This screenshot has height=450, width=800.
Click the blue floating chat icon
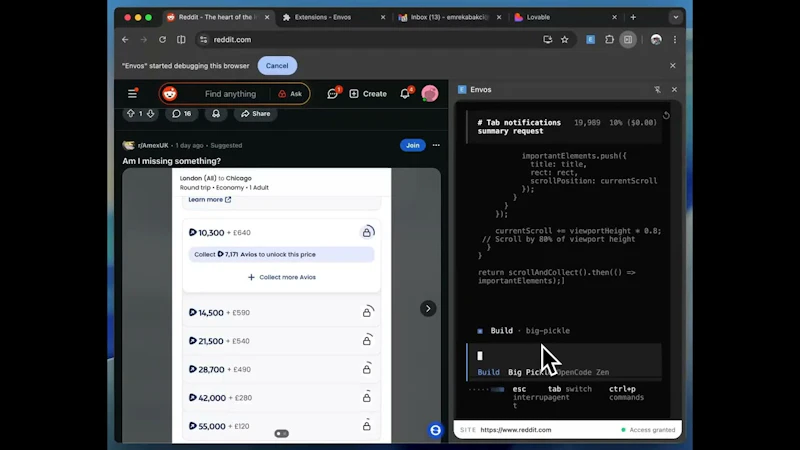435,430
